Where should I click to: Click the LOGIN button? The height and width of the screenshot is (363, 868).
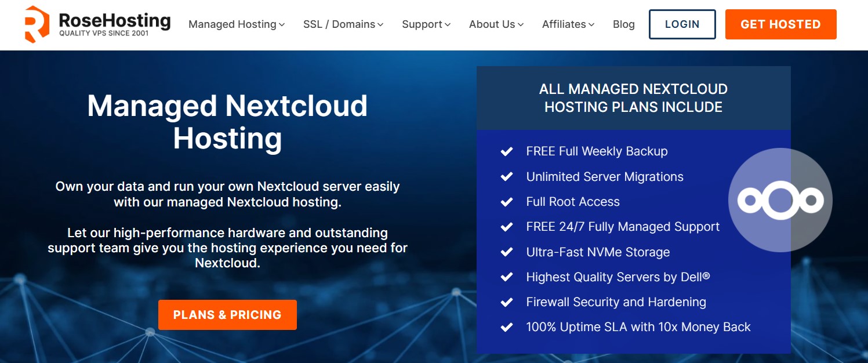click(x=682, y=24)
